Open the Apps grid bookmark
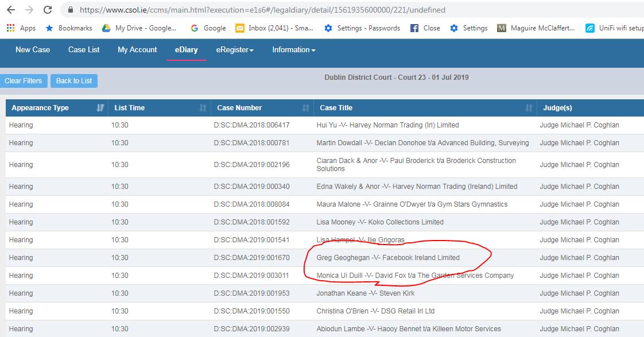 tap(21, 28)
